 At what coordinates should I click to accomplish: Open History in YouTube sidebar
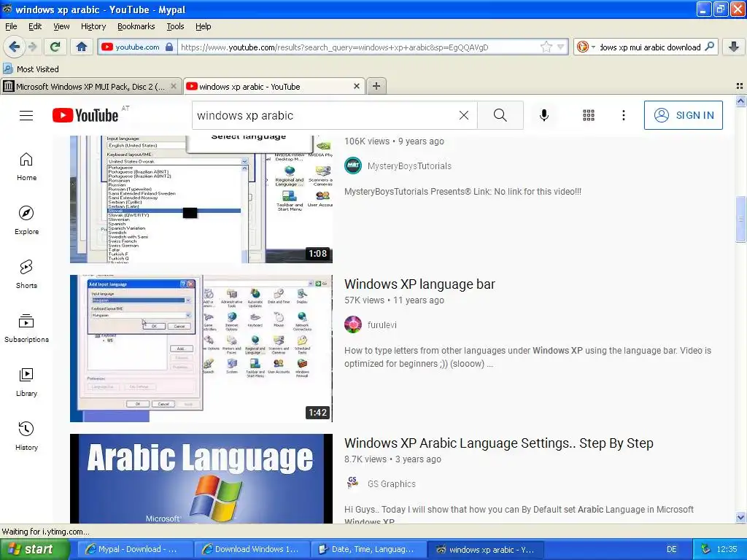click(x=27, y=436)
